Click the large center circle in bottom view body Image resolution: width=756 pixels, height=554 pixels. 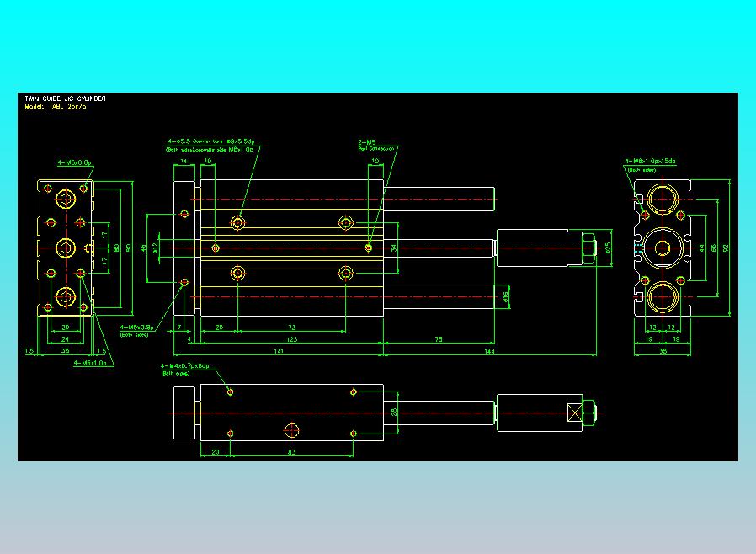tap(291, 430)
